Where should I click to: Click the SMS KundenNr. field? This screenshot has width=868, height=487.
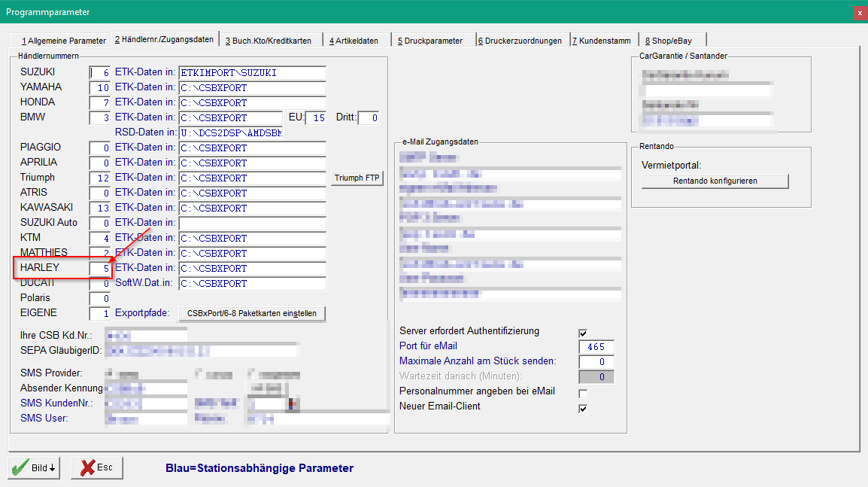[x=146, y=403]
